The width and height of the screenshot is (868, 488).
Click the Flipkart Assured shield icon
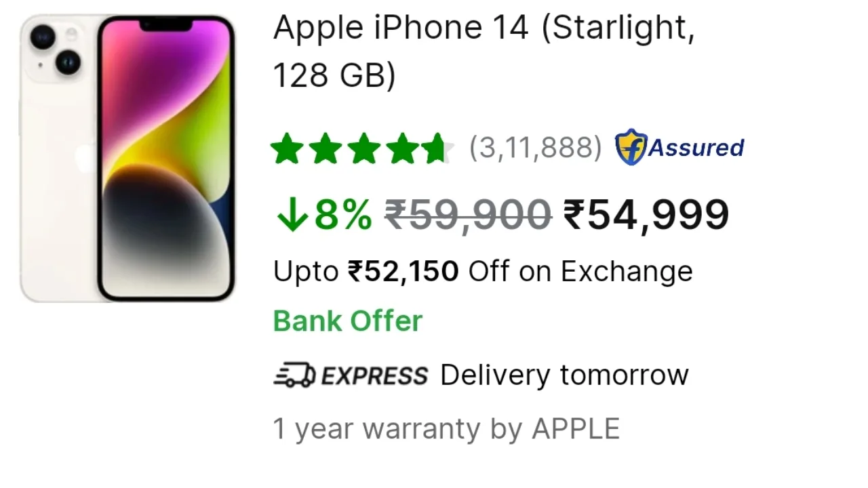[631, 147]
